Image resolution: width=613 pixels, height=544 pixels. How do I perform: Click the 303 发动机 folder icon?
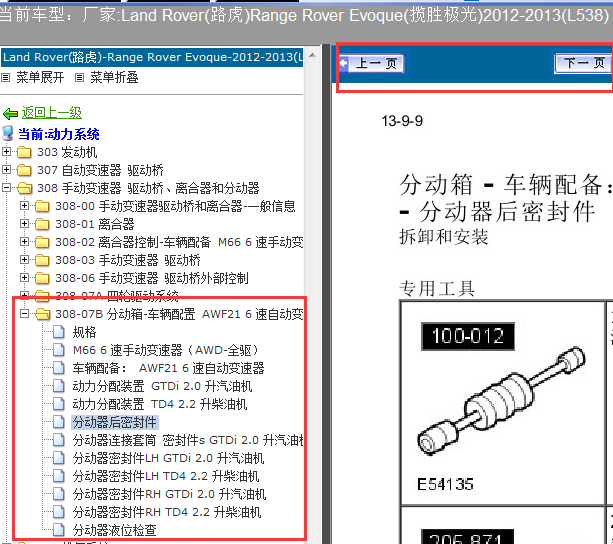[x=24, y=152]
